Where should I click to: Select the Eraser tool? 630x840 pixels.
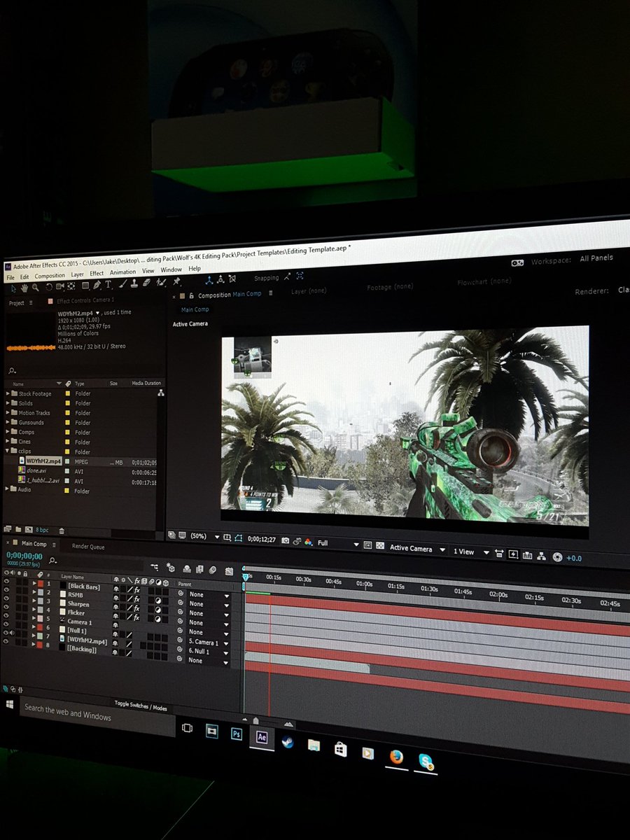[147, 283]
